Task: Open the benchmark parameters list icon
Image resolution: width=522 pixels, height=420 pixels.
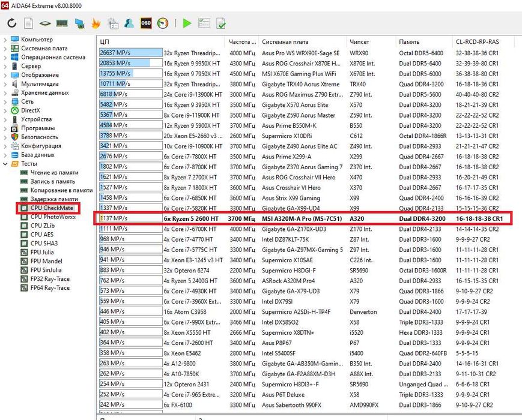Action: click(204, 23)
